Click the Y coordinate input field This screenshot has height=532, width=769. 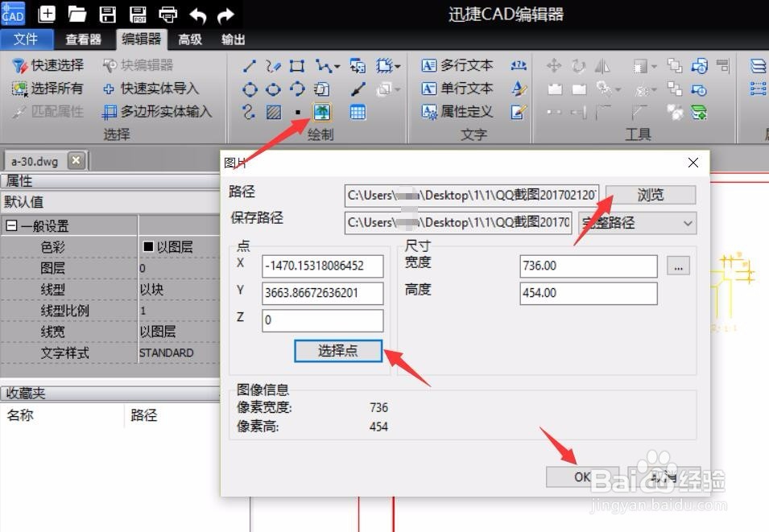[323, 293]
